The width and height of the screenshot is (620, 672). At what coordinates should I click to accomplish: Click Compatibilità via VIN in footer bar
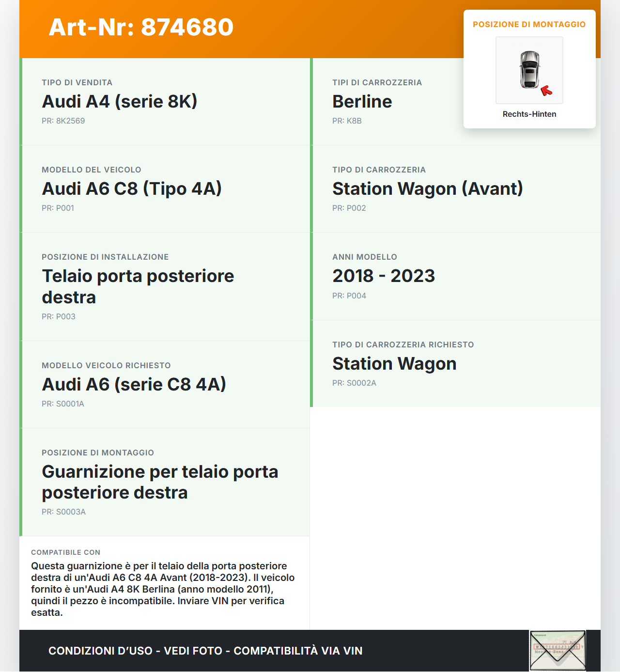tap(298, 651)
